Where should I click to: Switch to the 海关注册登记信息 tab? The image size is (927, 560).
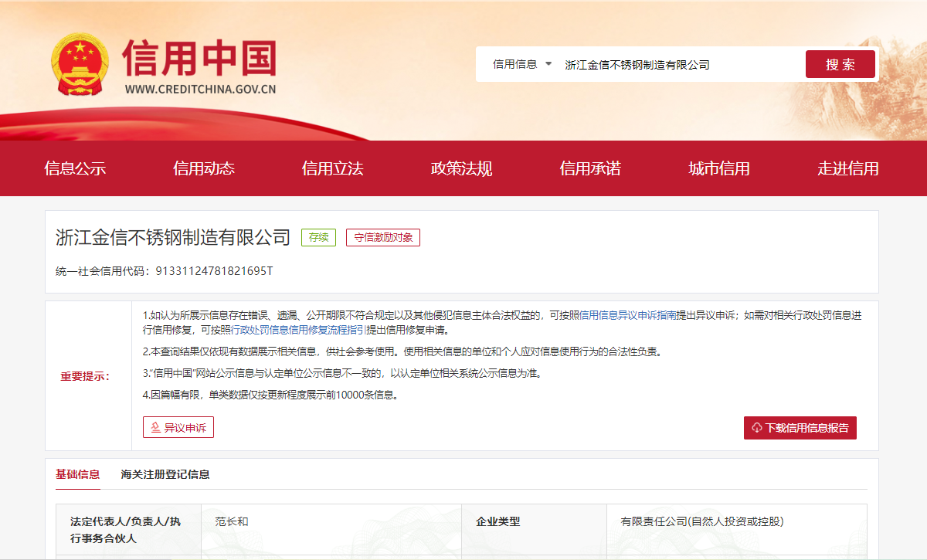tap(165, 474)
